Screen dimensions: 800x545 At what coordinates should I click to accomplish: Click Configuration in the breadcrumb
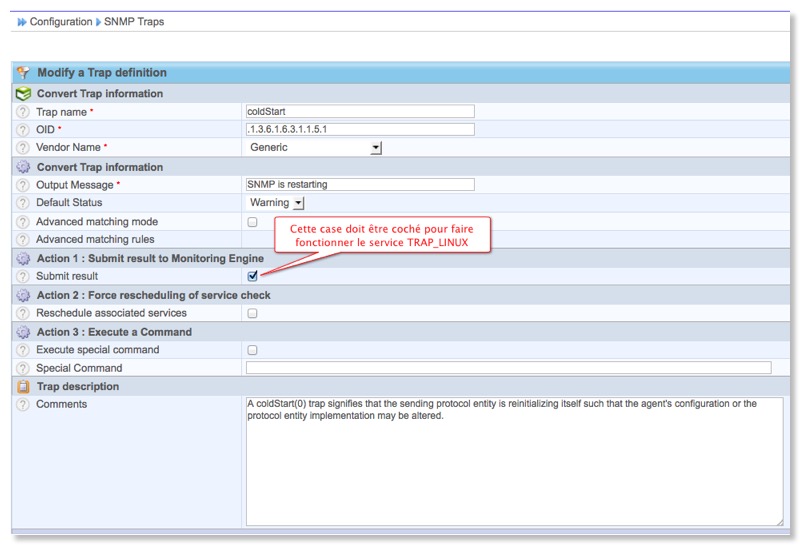60,21
